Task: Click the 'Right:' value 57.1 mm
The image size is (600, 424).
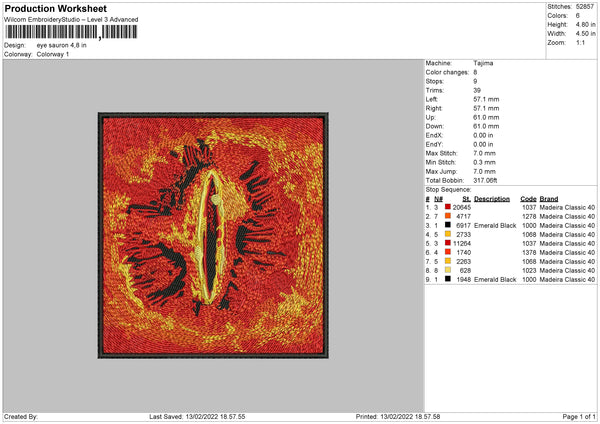Action: (486, 109)
